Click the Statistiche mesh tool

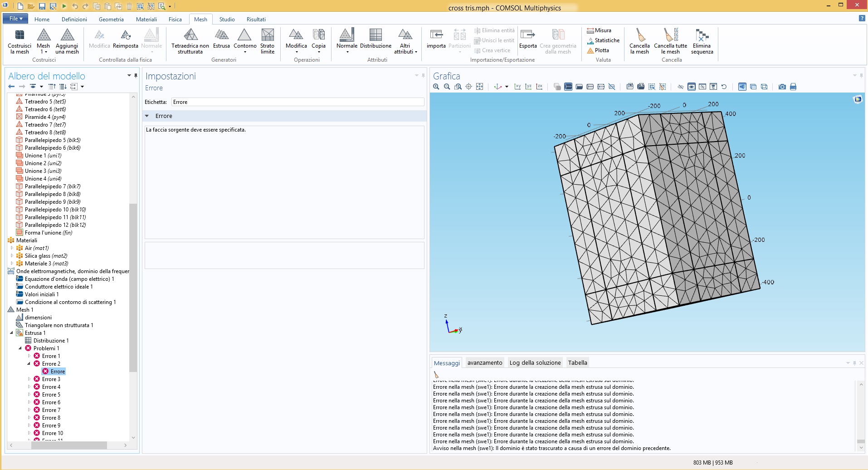(x=603, y=40)
